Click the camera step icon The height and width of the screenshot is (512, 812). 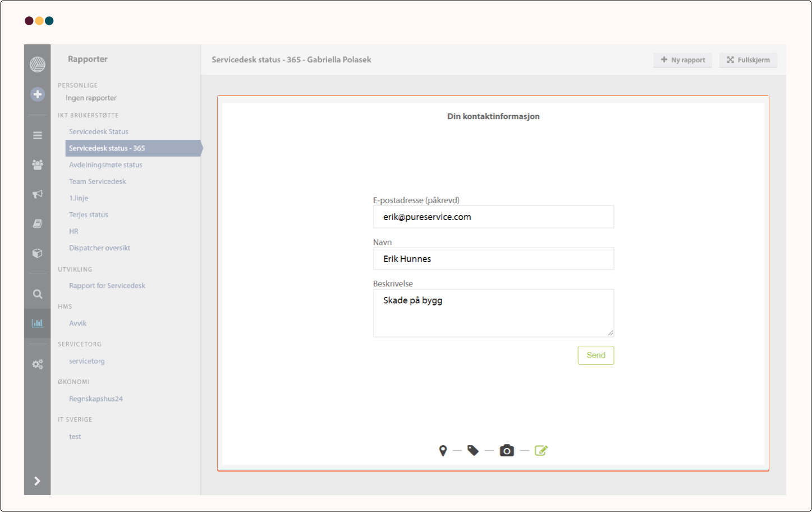(x=507, y=450)
